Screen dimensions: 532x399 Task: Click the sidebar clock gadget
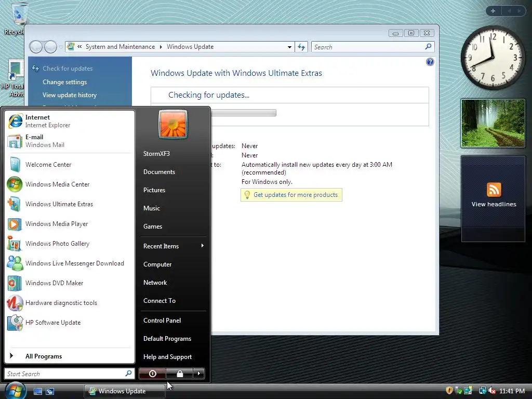click(493, 58)
